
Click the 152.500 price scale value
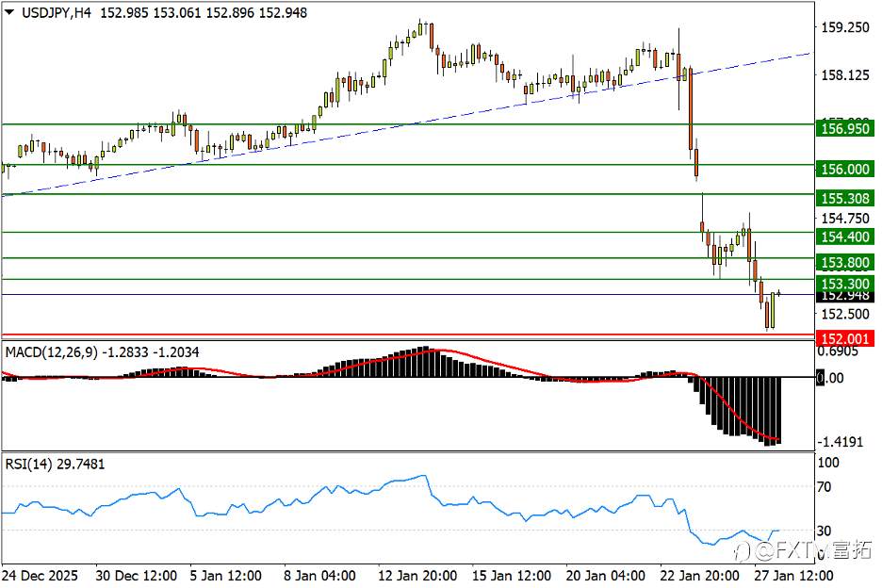pyautogui.click(x=845, y=314)
